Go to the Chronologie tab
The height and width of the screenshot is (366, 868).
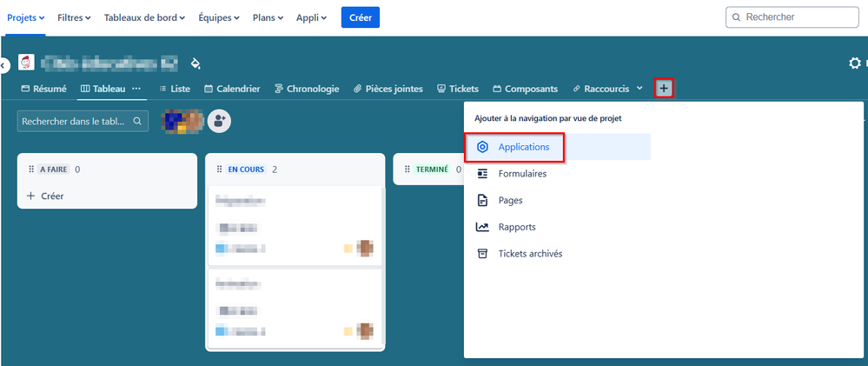[x=307, y=89]
